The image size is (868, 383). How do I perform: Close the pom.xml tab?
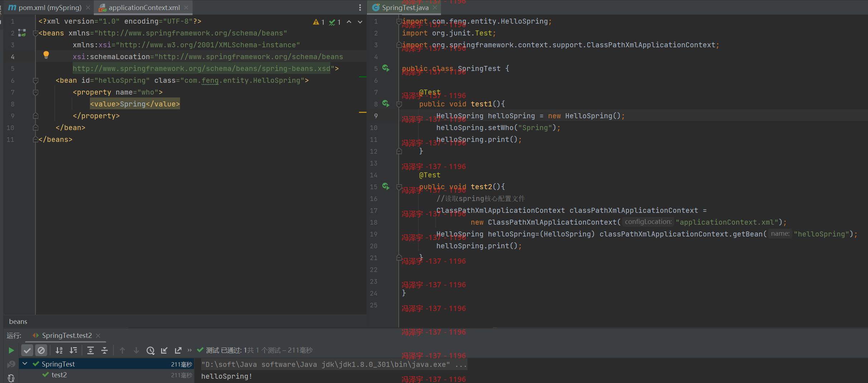point(88,8)
